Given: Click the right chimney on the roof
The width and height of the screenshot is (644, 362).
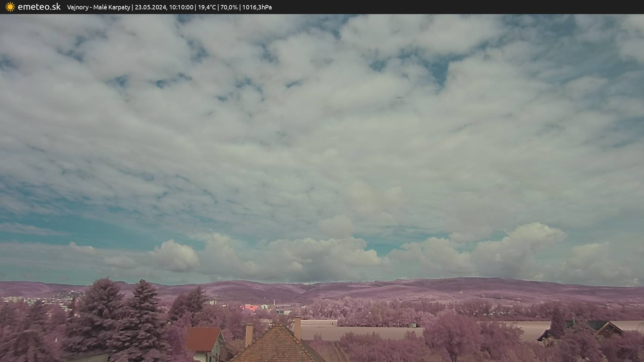Looking at the screenshot, I should coord(297,327).
